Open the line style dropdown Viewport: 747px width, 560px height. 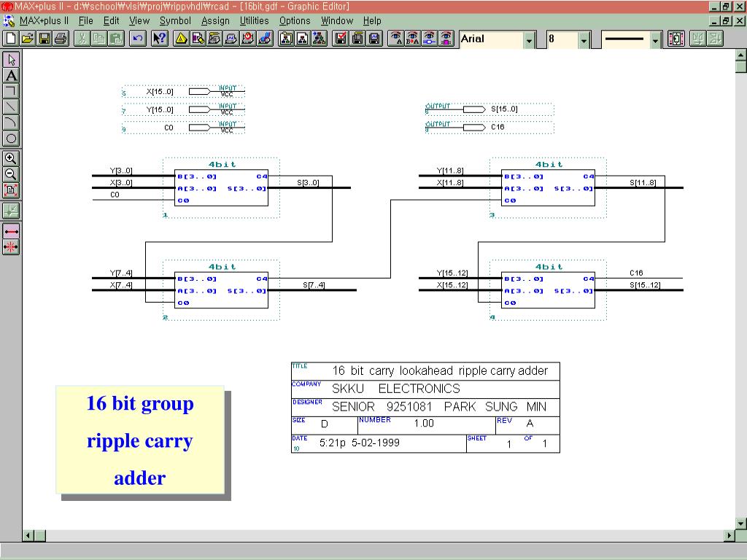pyautogui.click(x=656, y=41)
